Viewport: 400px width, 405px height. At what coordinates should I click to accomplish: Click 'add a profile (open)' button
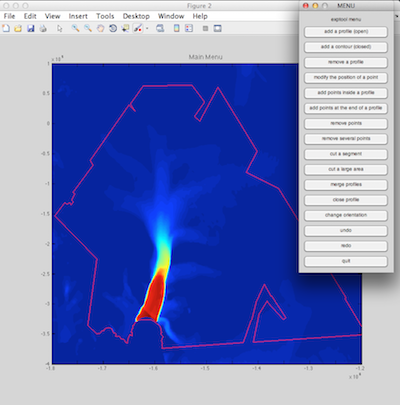(x=346, y=32)
